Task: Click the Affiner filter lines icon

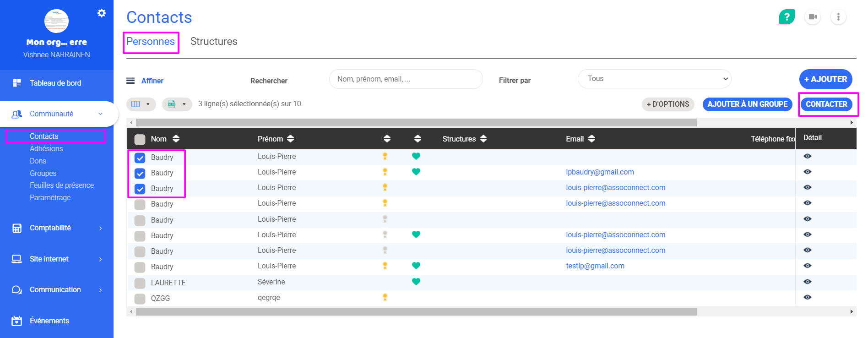Action: 130,81
